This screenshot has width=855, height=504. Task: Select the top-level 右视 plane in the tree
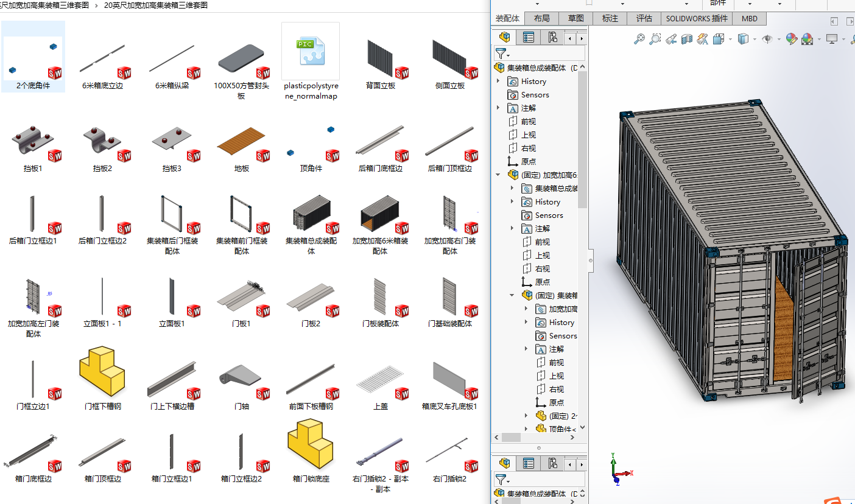522,148
